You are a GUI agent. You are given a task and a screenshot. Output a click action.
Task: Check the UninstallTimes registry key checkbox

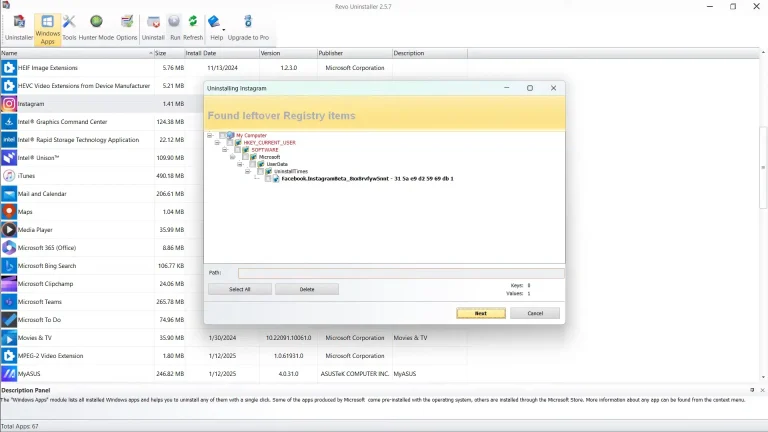click(261, 171)
